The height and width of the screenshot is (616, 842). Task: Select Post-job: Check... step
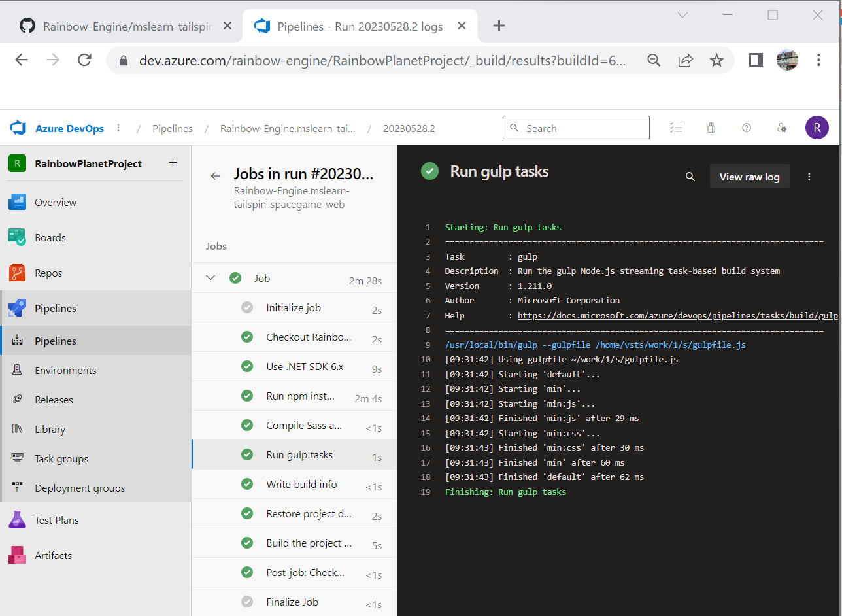click(x=294, y=572)
